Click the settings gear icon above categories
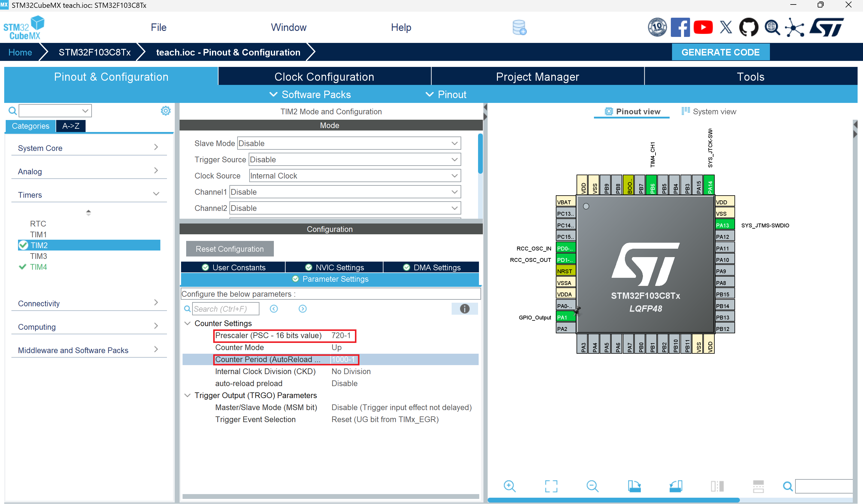 (x=165, y=110)
